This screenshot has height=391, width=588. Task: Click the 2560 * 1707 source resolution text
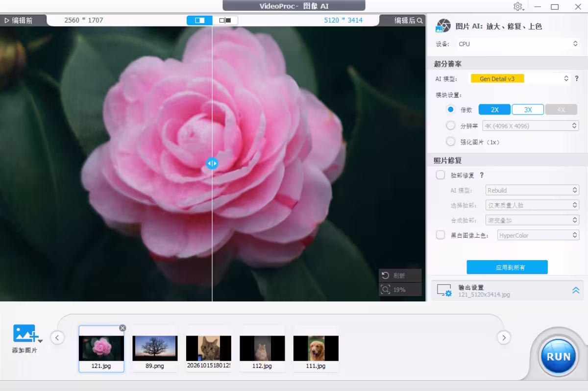[84, 20]
